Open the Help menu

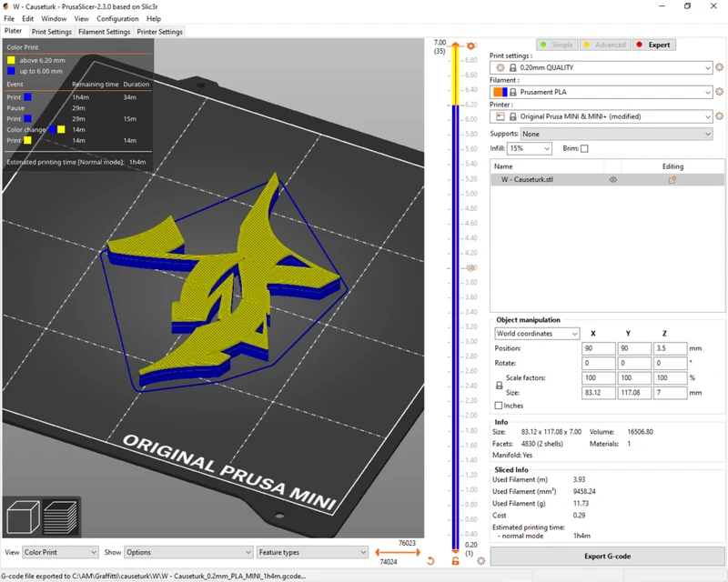[x=154, y=18]
